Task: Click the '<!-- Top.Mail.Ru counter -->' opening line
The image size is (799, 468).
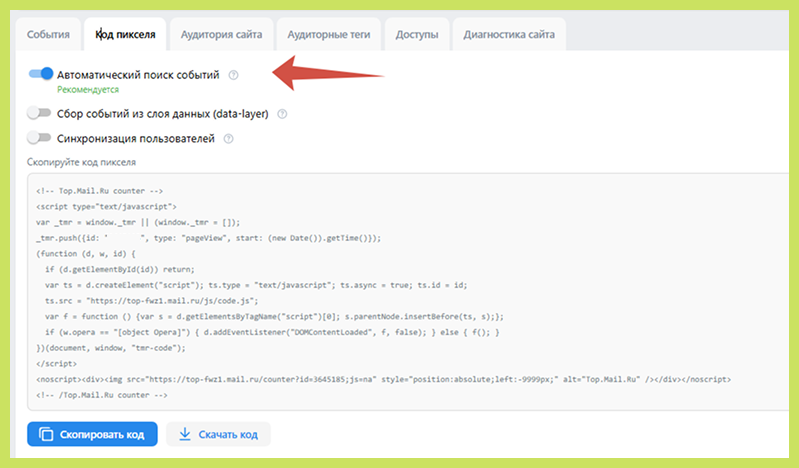Action: (x=99, y=191)
